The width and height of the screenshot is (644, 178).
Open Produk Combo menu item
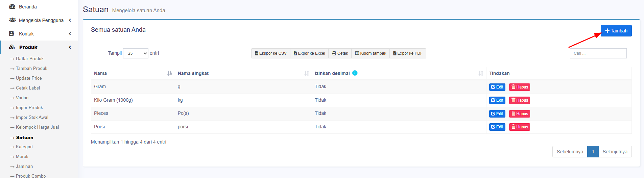tap(31, 176)
